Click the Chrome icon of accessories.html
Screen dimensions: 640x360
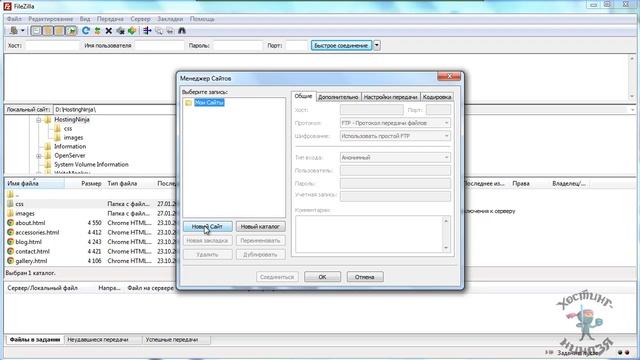[x=11, y=232]
